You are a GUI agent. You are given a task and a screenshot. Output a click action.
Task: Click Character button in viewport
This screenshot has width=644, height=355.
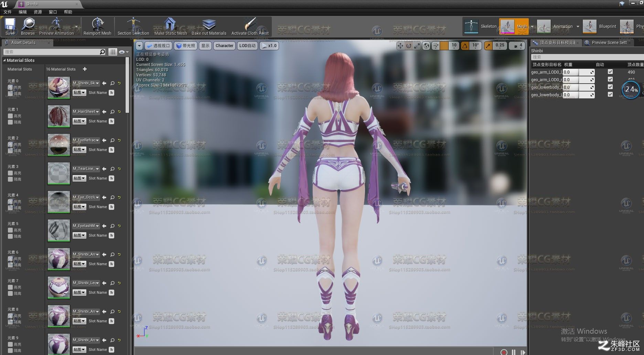coord(224,46)
